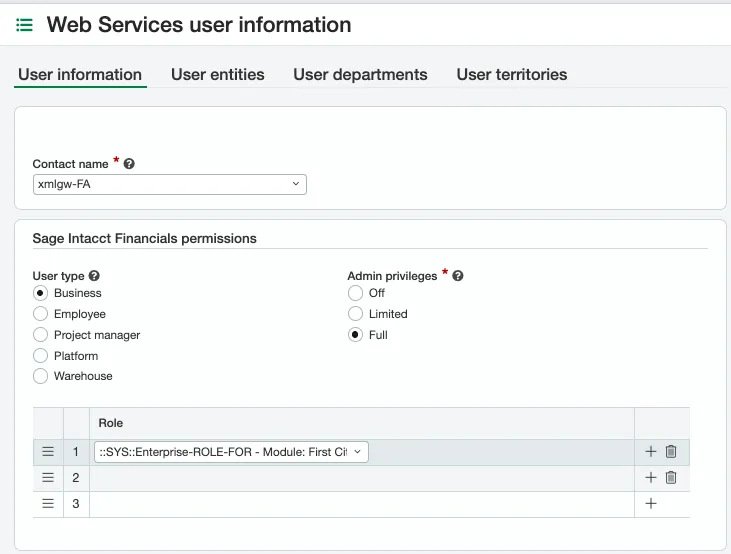Screen dimensions: 731x554
Task: Set Admin privileges to Full
Action: click(355, 335)
